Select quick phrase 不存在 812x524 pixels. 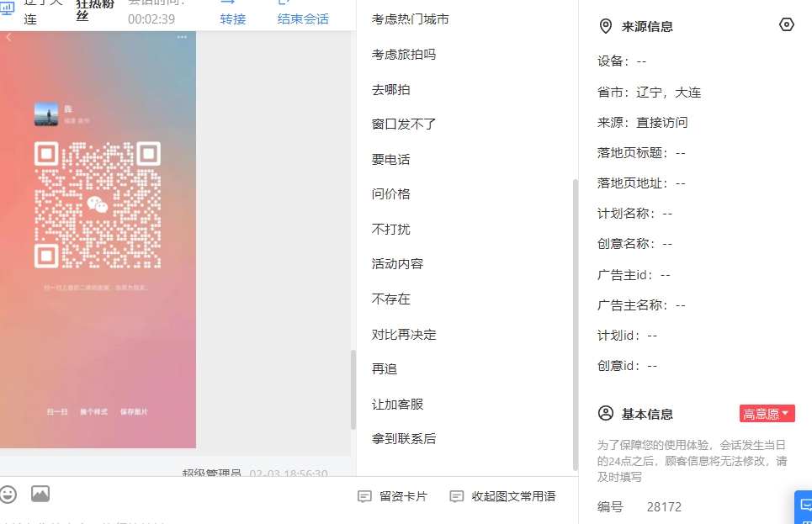[x=390, y=299]
